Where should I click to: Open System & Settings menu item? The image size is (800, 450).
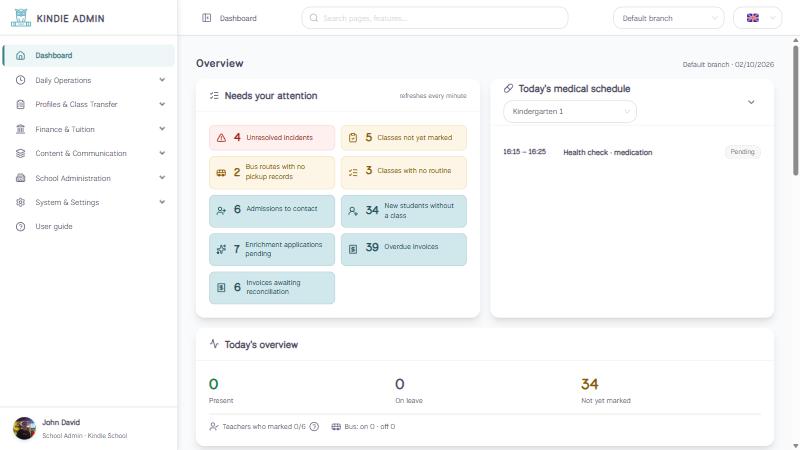(x=89, y=202)
